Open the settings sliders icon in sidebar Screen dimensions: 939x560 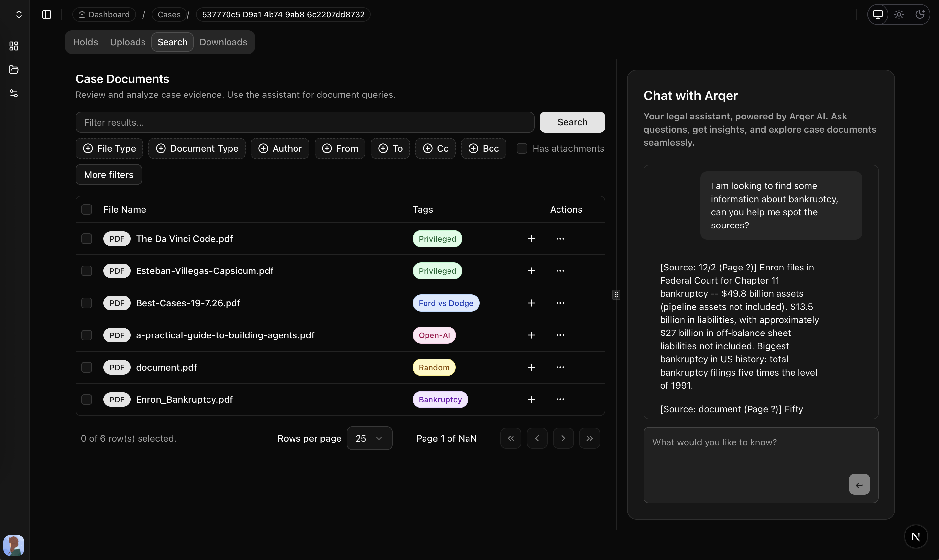click(13, 93)
